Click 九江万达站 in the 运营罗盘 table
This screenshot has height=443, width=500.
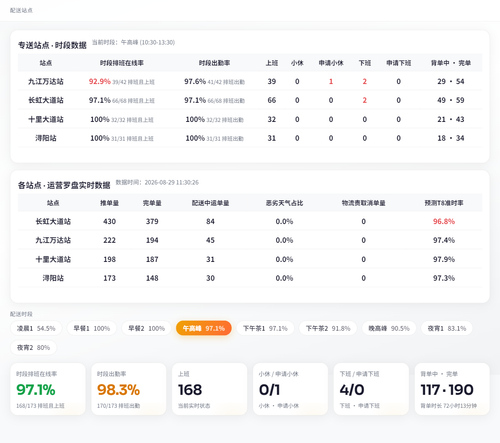pos(53,240)
